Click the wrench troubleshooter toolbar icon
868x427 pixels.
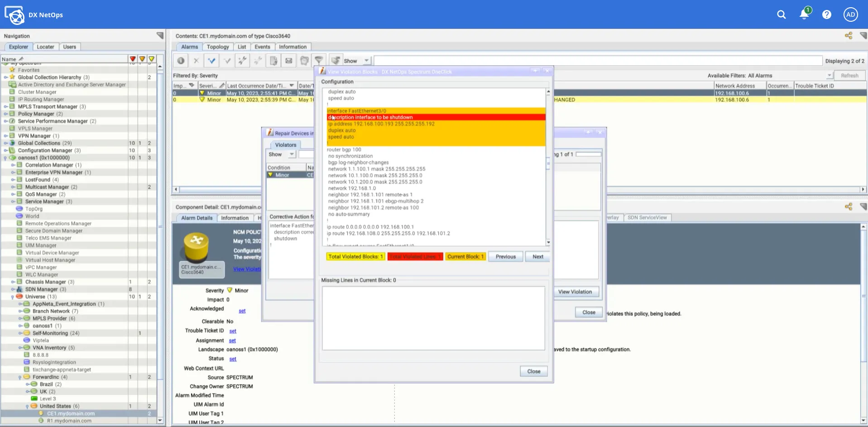click(x=242, y=61)
